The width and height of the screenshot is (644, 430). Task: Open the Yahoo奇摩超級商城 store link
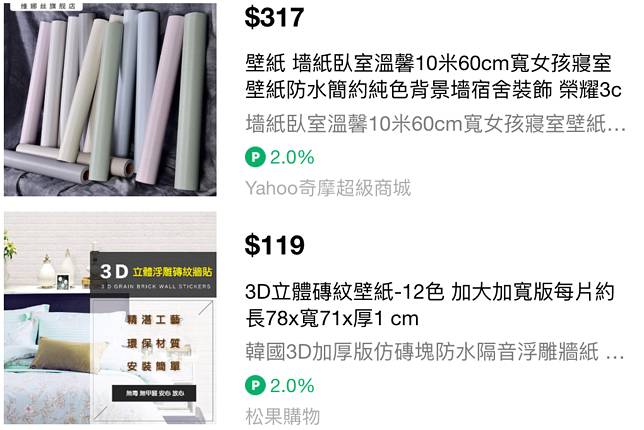pos(328,188)
